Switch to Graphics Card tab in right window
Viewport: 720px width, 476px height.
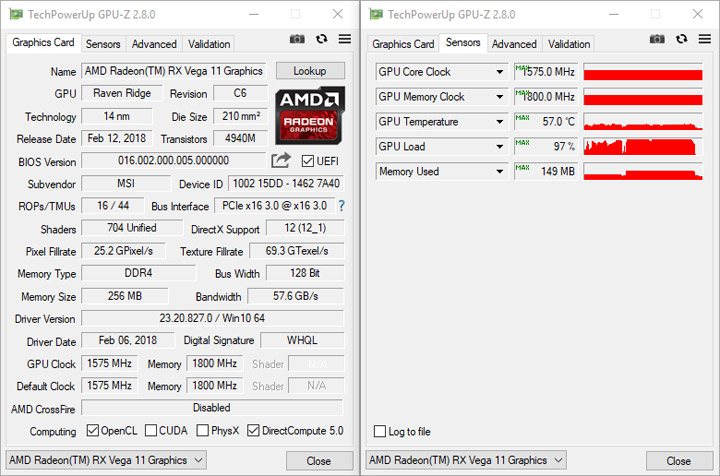pos(403,44)
